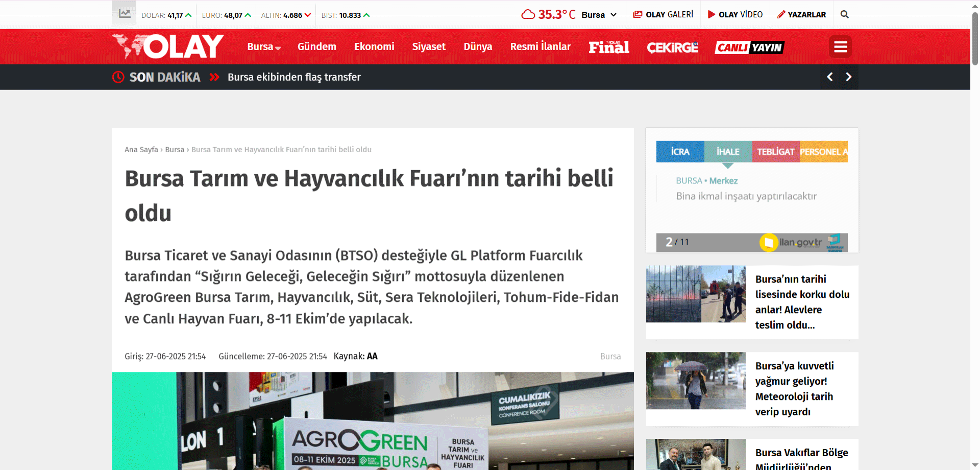Open the Ekonomi menu item
Image resolution: width=980 pixels, height=470 pixels.
pos(374,47)
